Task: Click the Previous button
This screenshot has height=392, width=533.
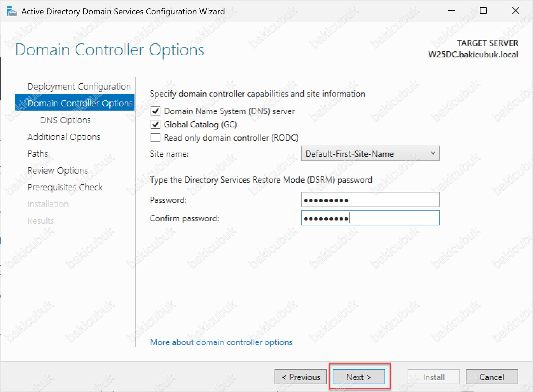Action: (301, 377)
